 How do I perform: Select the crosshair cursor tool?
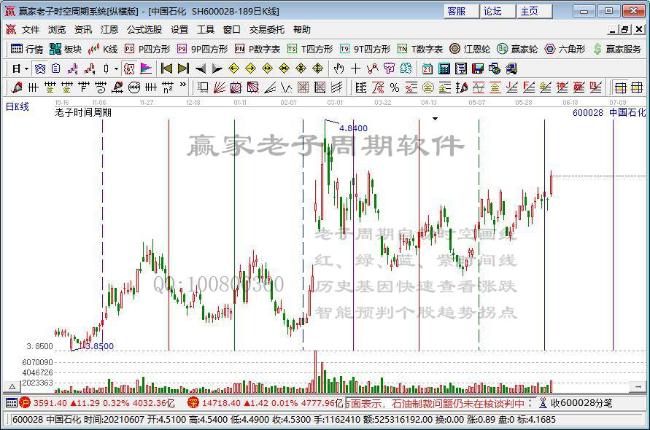point(356,68)
